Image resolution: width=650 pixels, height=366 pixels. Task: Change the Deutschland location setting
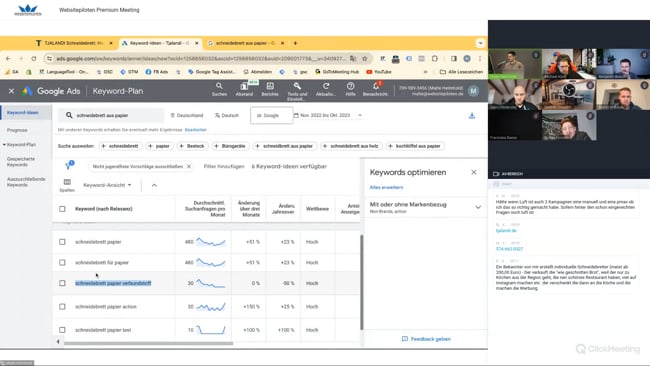pyautogui.click(x=187, y=115)
